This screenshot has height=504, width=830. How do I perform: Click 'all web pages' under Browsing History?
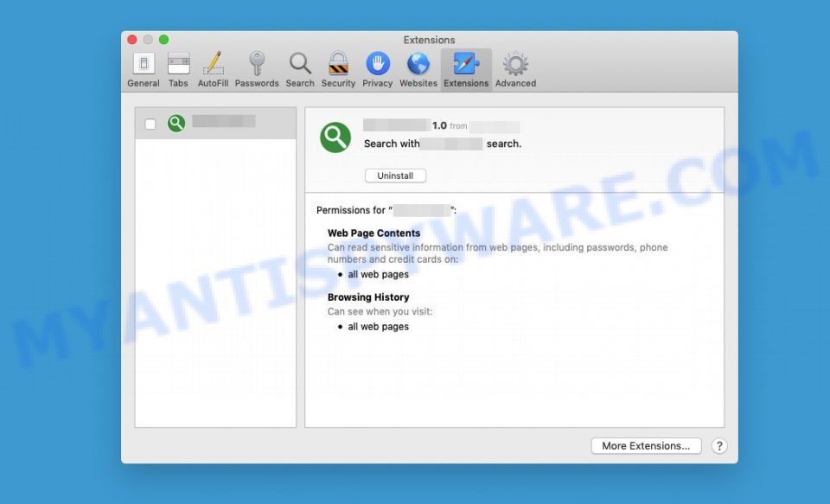point(378,327)
